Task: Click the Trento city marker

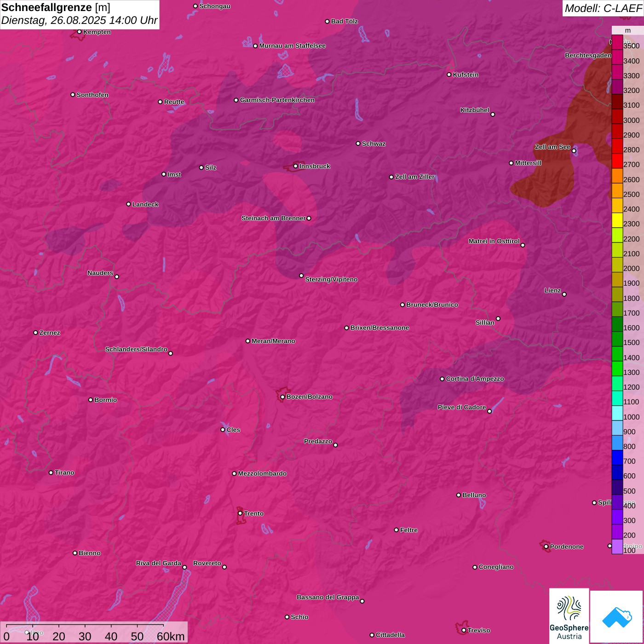Action: [240, 513]
